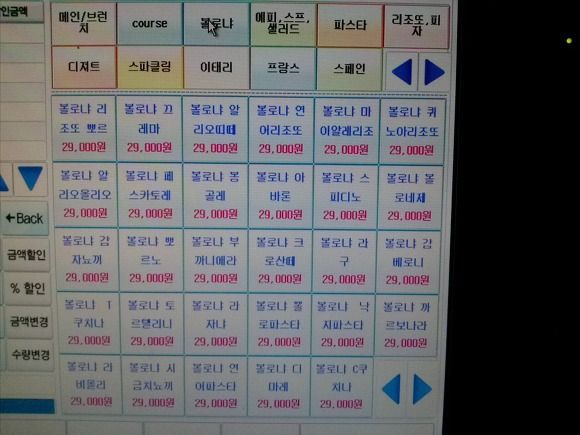Select menu item 볼로냐 감자뇨끼
580x435 pixels.
click(87, 260)
